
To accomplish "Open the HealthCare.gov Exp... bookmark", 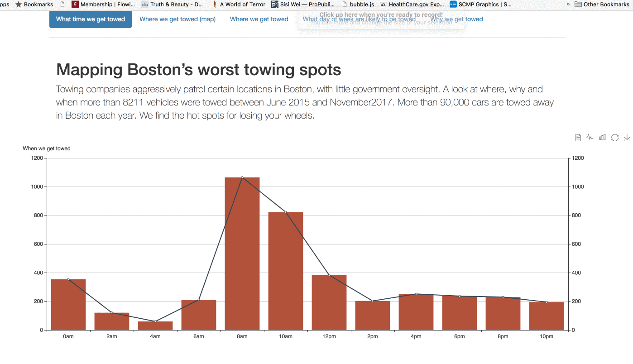I will pos(412,5).
